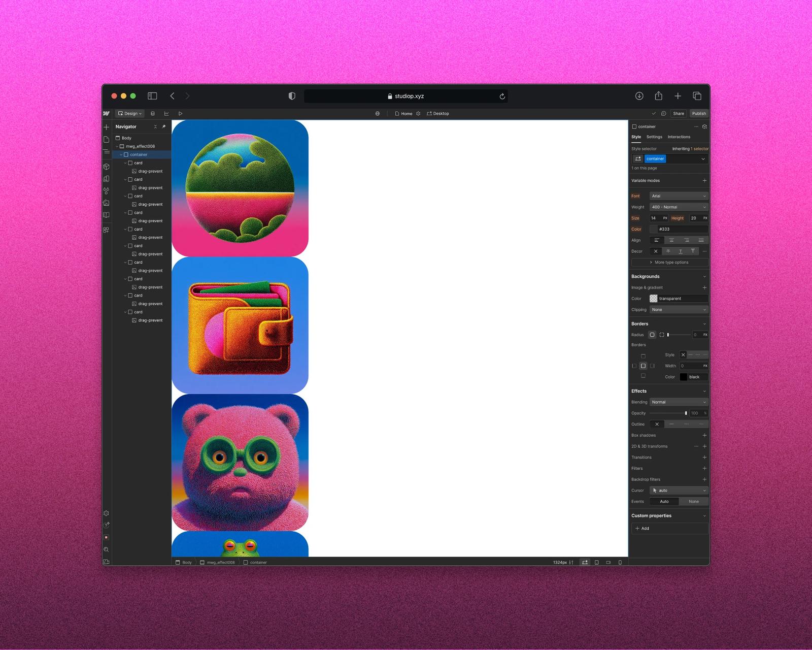Select center text align option

pos(671,240)
